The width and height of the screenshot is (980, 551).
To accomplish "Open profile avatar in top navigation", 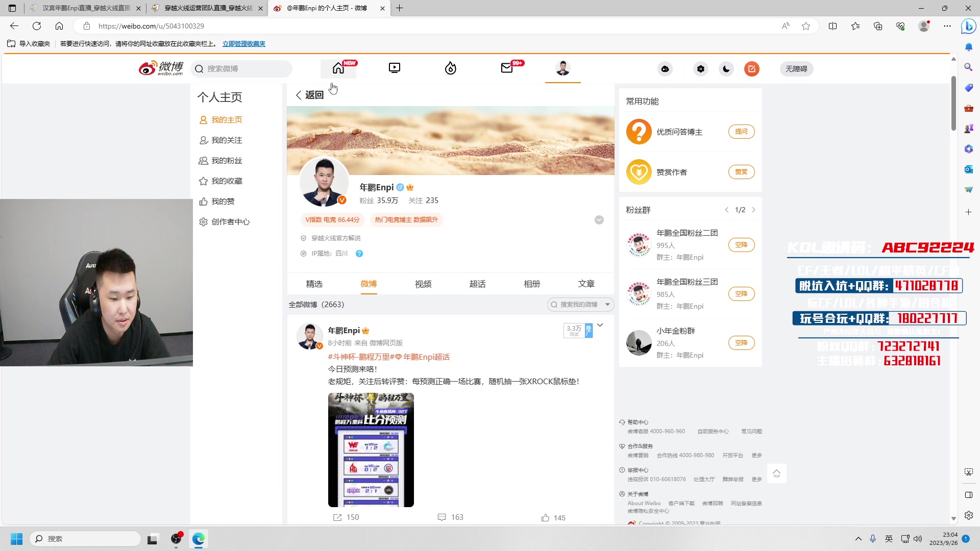I will click(x=563, y=68).
